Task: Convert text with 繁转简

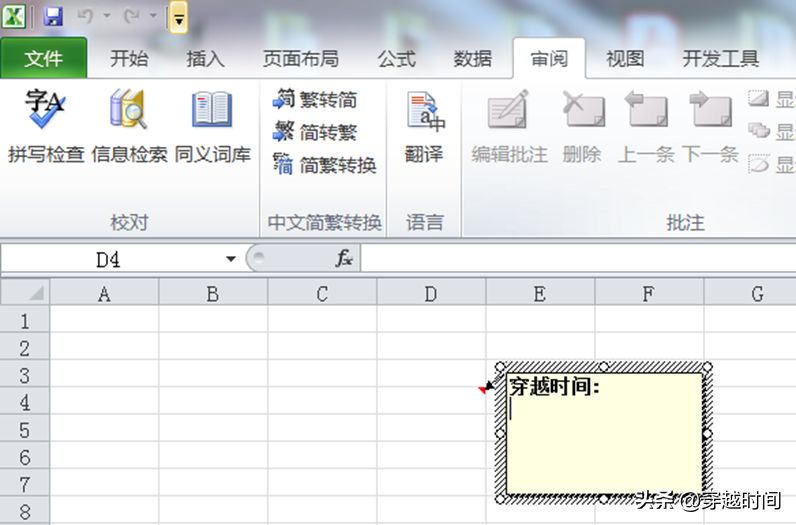Action: coord(315,99)
